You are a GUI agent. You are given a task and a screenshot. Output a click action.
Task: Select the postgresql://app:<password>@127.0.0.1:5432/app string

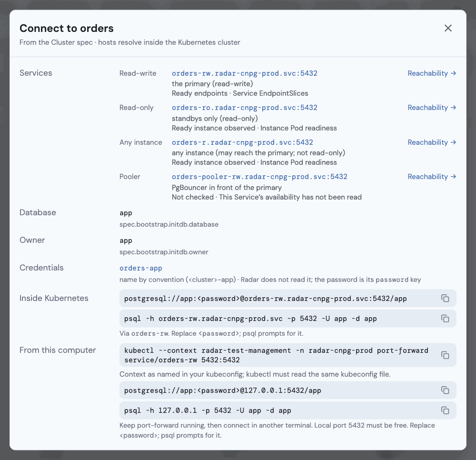(x=222, y=390)
